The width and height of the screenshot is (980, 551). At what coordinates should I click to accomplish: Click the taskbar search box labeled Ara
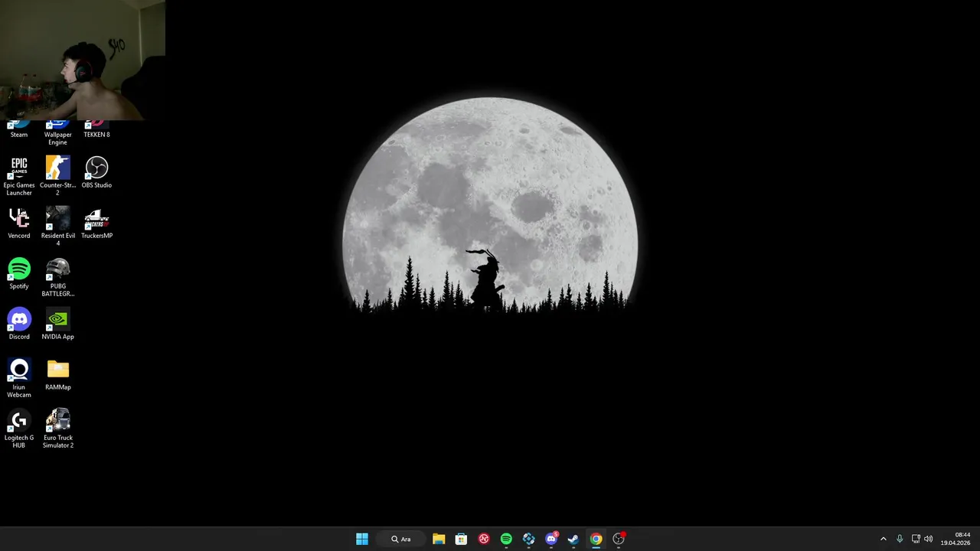tap(400, 539)
